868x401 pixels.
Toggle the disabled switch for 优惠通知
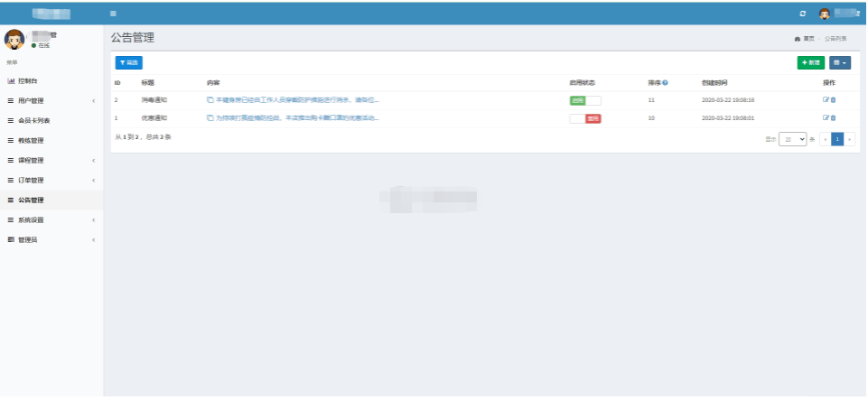(x=584, y=118)
